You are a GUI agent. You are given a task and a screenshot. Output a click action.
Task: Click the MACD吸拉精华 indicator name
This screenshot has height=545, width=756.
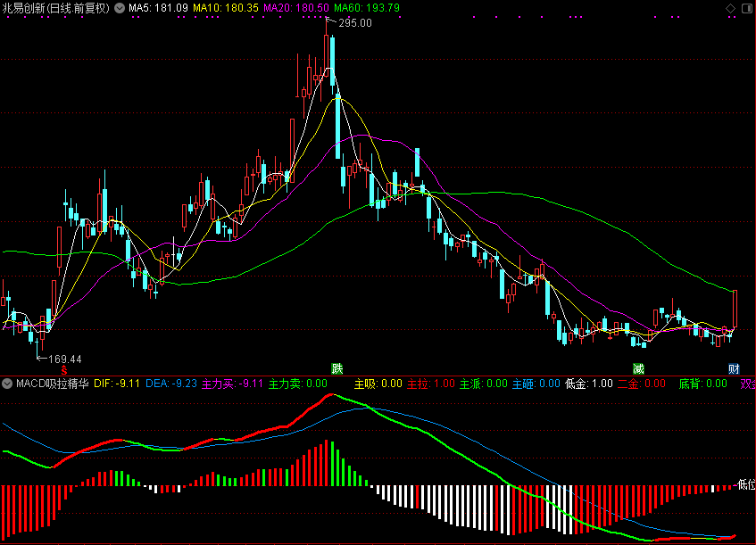[x=51, y=384]
